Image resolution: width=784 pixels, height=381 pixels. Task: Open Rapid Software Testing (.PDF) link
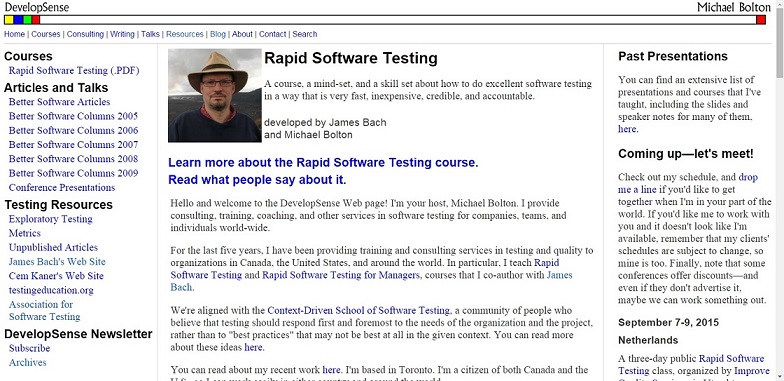tap(74, 70)
